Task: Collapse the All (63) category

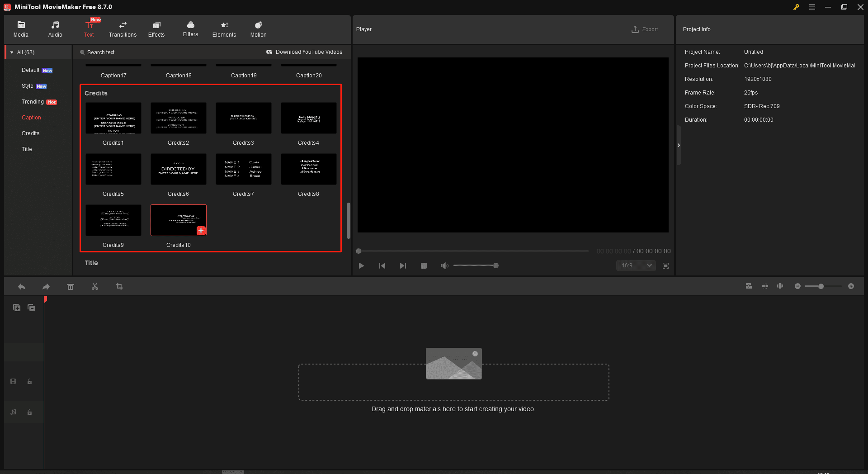Action: 12,52
